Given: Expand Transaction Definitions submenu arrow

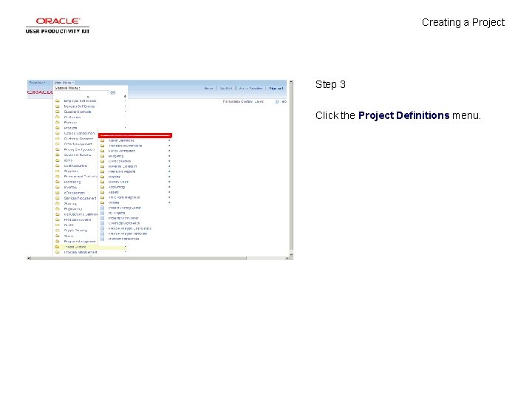Looking at the screenshot, I should click(x=169, y=146).
